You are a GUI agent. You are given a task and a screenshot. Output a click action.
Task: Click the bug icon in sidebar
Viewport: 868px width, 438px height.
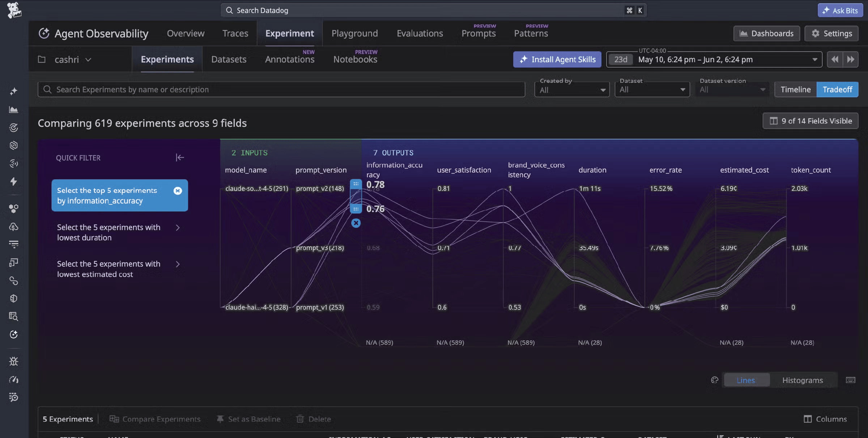[14, 361]
